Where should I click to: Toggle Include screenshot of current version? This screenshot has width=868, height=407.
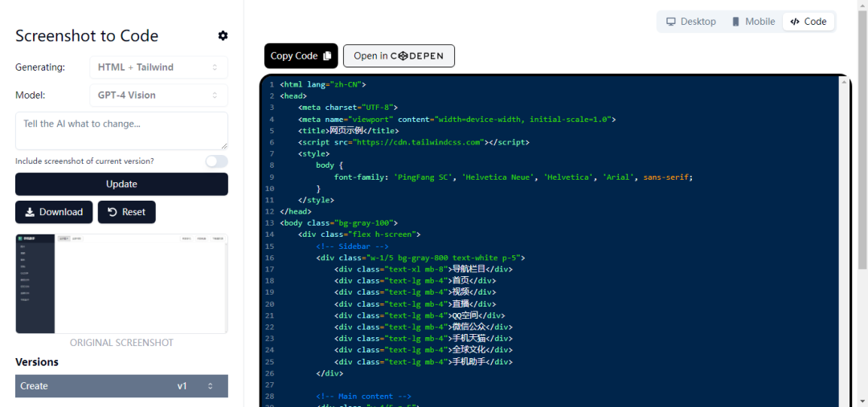click(x=216, y=161)
